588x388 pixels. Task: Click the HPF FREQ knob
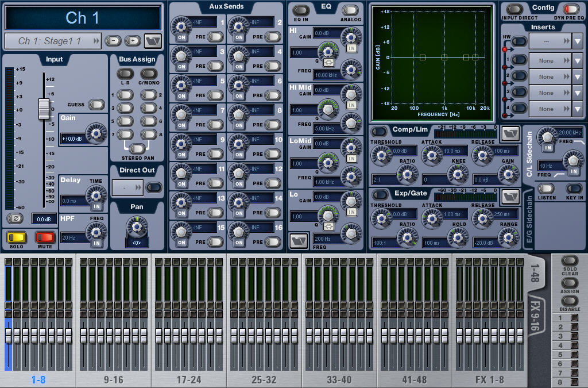click(x=96, y=231)
